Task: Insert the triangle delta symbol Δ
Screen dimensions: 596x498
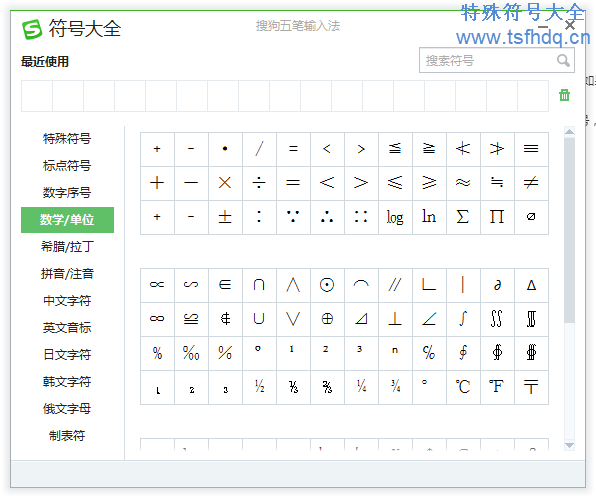Action: click(x=531, y=285)
